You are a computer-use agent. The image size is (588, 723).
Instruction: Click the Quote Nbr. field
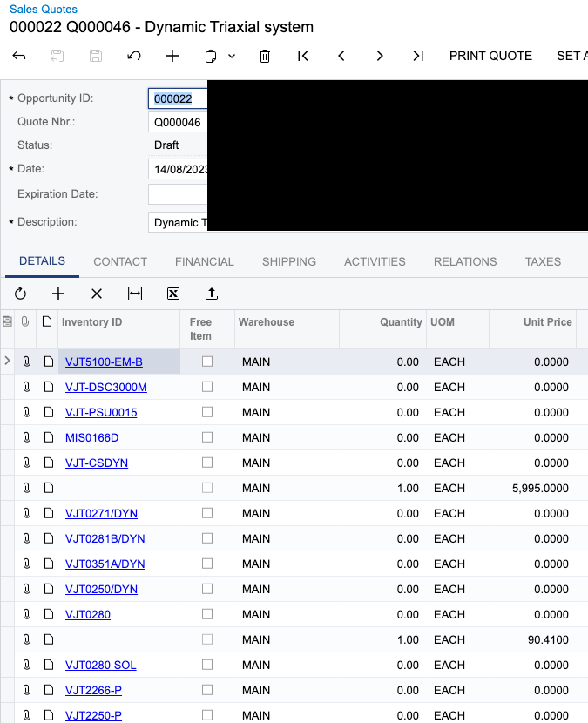pyautogui.click(x=178, y=122)
